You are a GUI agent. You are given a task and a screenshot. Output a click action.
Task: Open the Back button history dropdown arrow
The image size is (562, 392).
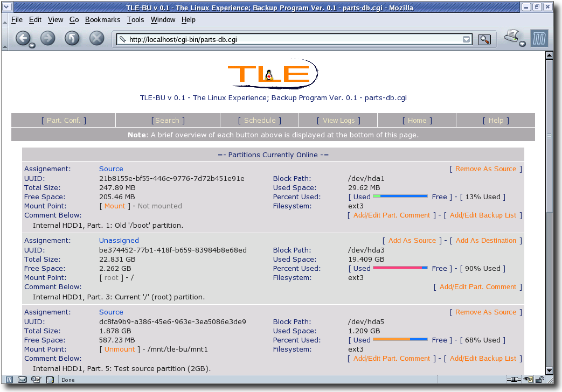coord(32,46)
